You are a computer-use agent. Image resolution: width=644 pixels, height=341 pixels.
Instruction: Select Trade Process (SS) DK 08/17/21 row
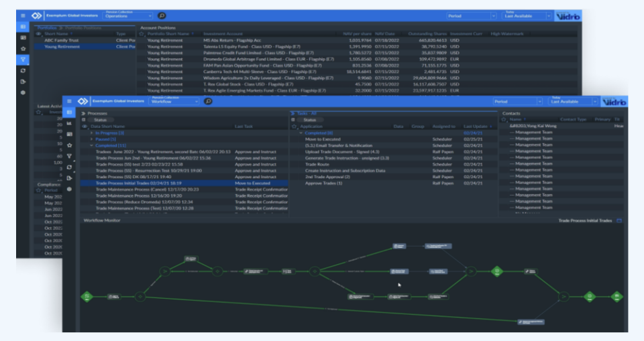[x=184, y=177]
